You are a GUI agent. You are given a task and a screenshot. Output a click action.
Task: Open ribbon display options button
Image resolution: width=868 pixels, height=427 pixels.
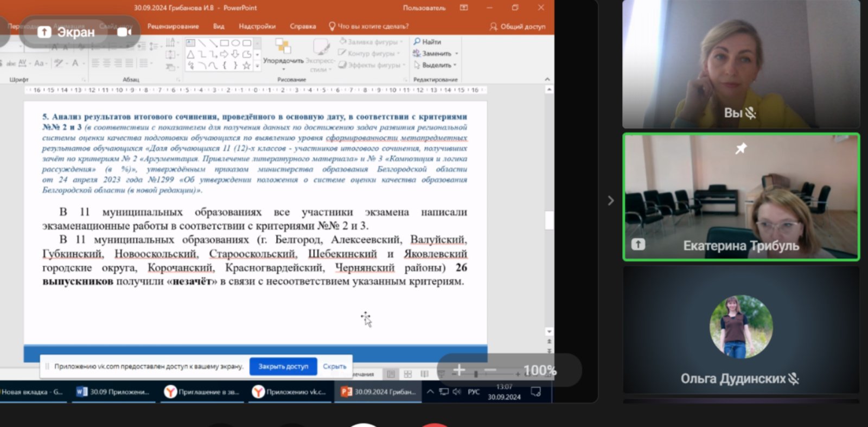coord(464,8)
